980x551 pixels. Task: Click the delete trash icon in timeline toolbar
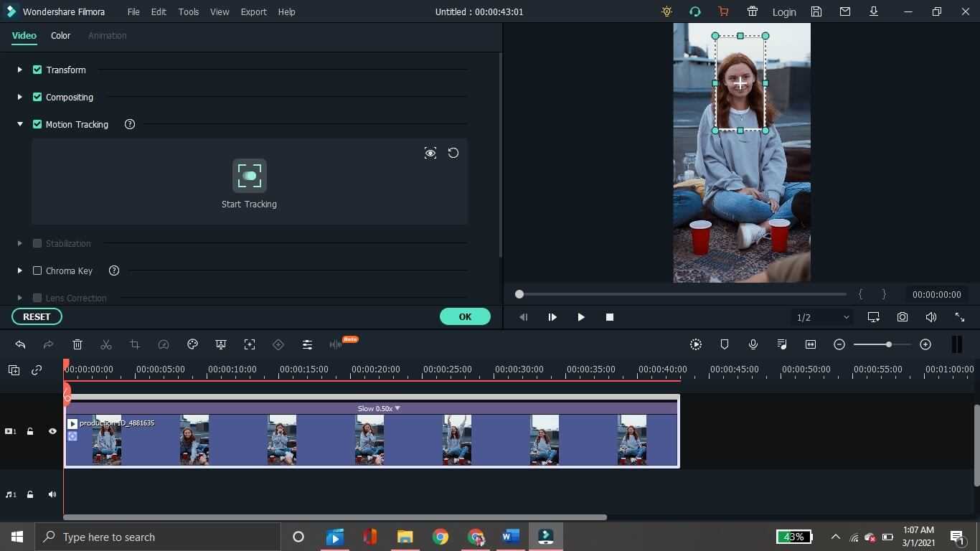[77, 345]
